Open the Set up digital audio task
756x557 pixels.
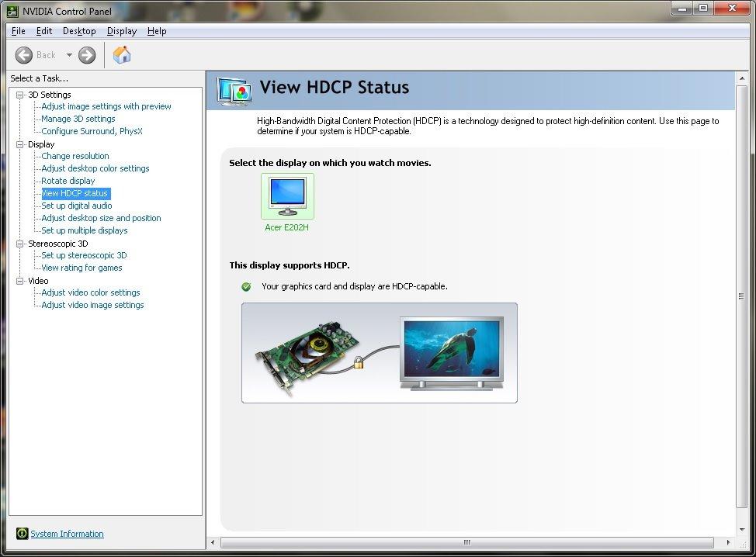pyautogui.click(x=75, y=206)
